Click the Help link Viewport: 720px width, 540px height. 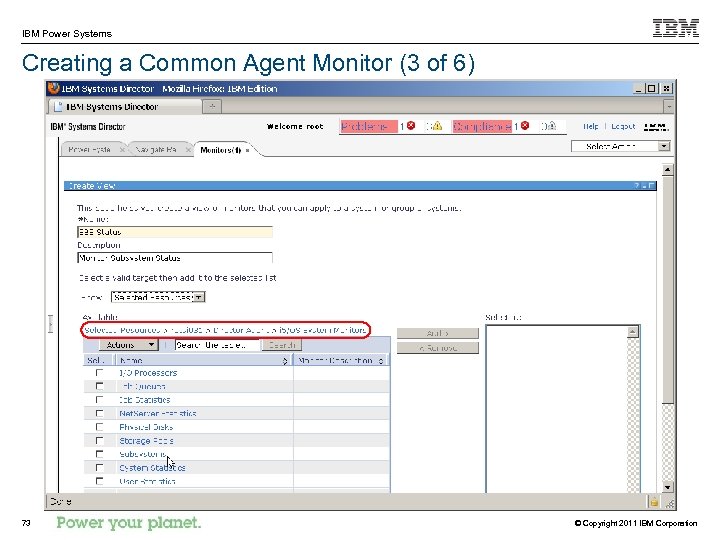(x=591, y=126)
